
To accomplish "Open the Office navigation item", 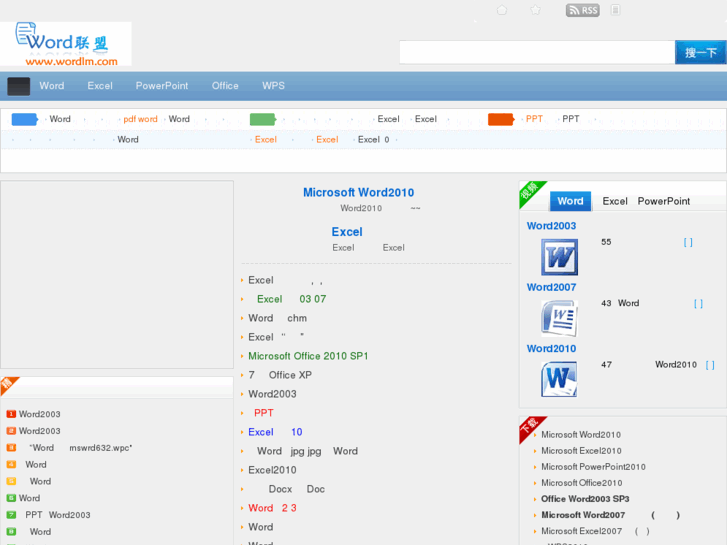I will (225, 86).
